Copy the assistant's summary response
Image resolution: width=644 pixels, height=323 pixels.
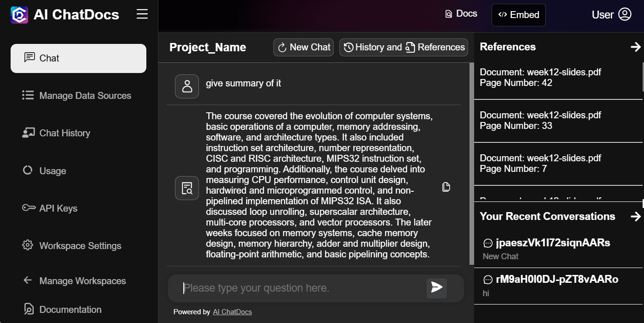click(445, 187)
